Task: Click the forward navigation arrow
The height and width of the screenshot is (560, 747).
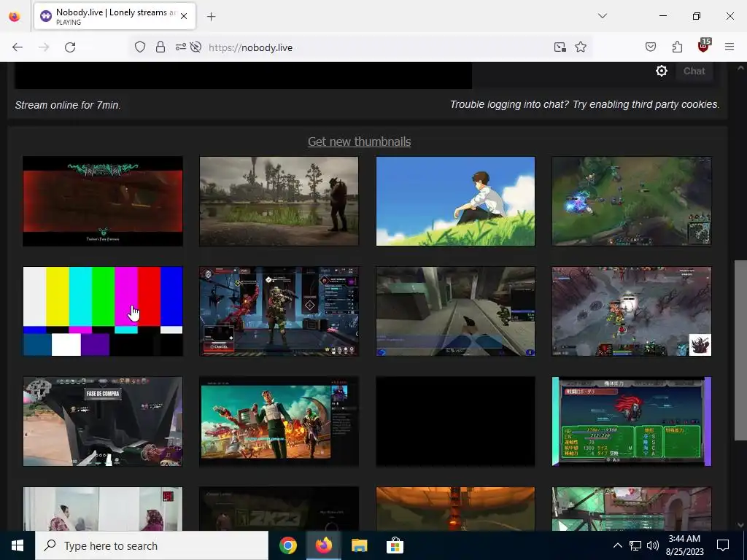Action: tap(44, 47)
